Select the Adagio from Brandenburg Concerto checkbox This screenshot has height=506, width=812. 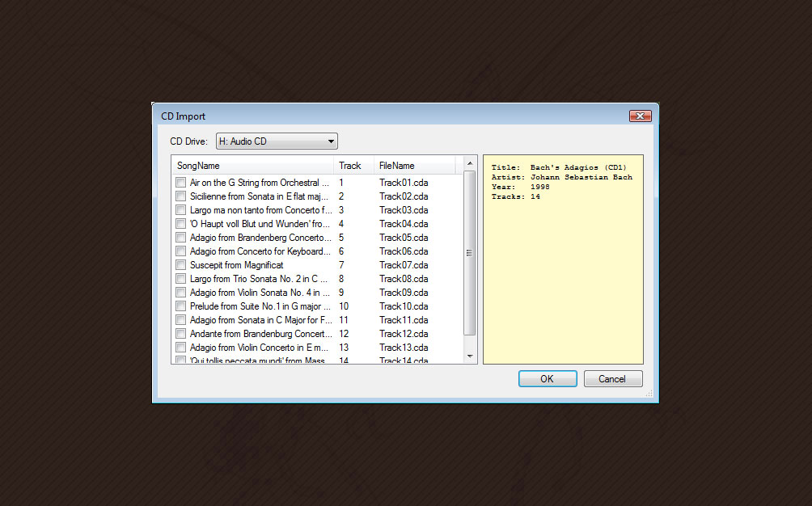click(180, 237)
